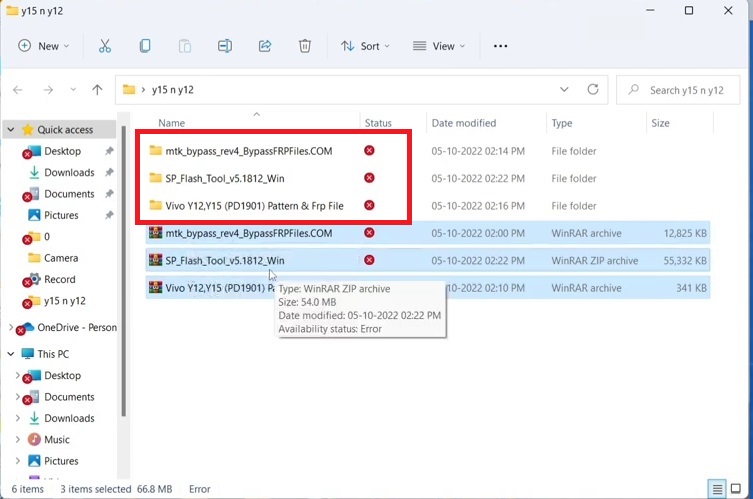Click the navigation pane scrollbar
Screen dimensions: 753x499
[x=123, y=271]
